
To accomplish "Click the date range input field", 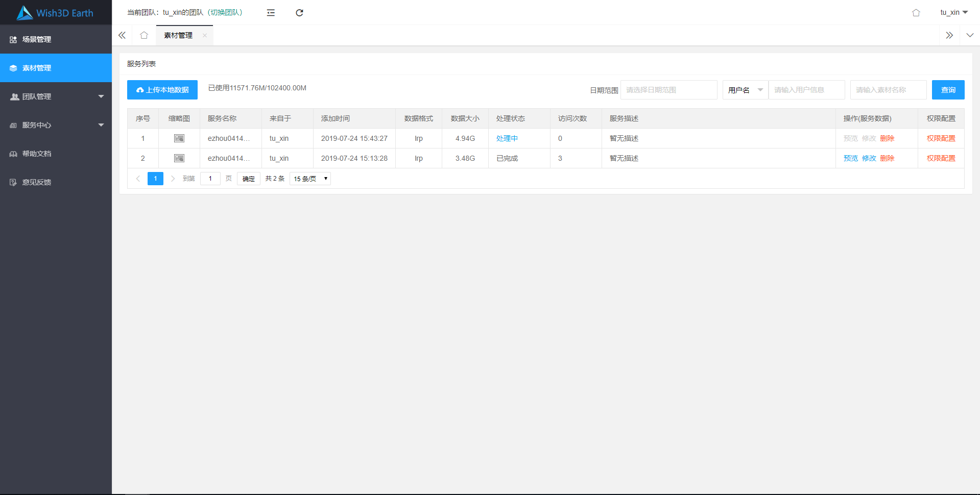I will coord(668,90).
